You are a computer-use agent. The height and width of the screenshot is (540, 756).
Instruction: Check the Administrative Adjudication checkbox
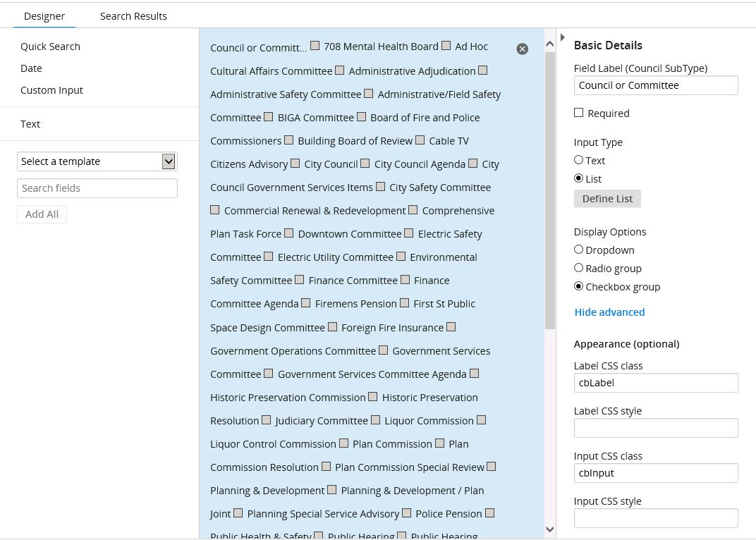pyautogui.click(x=339, y=70)
